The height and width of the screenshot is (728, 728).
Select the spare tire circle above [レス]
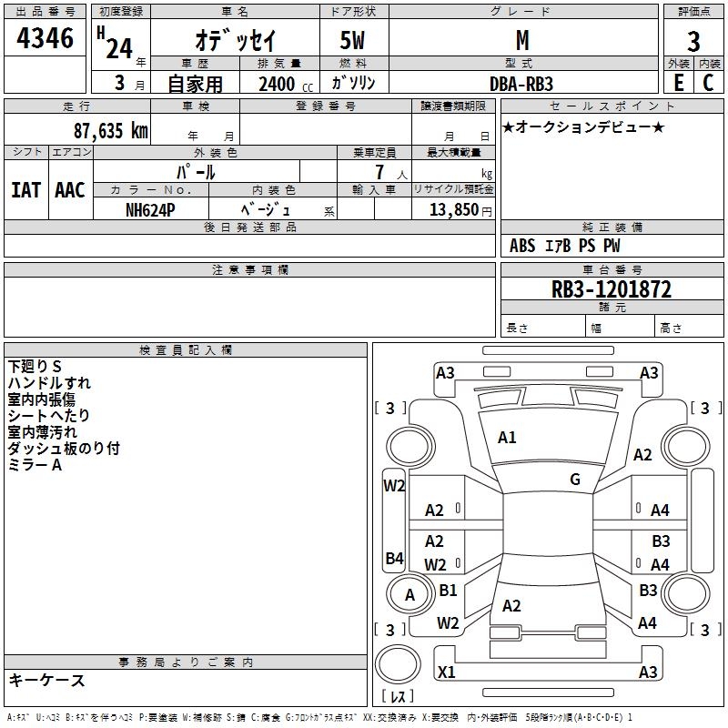(398, 664)
